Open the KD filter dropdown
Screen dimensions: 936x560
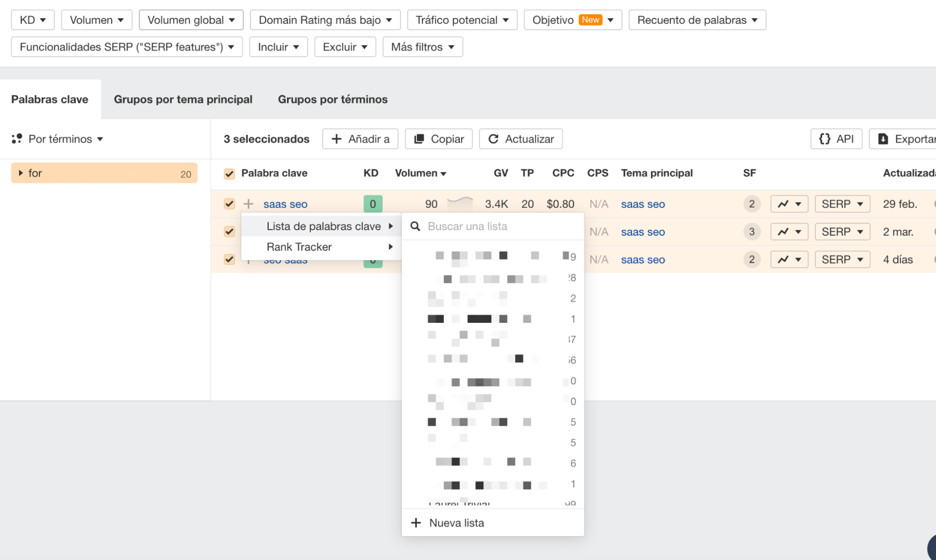click(x=33, y=20)
